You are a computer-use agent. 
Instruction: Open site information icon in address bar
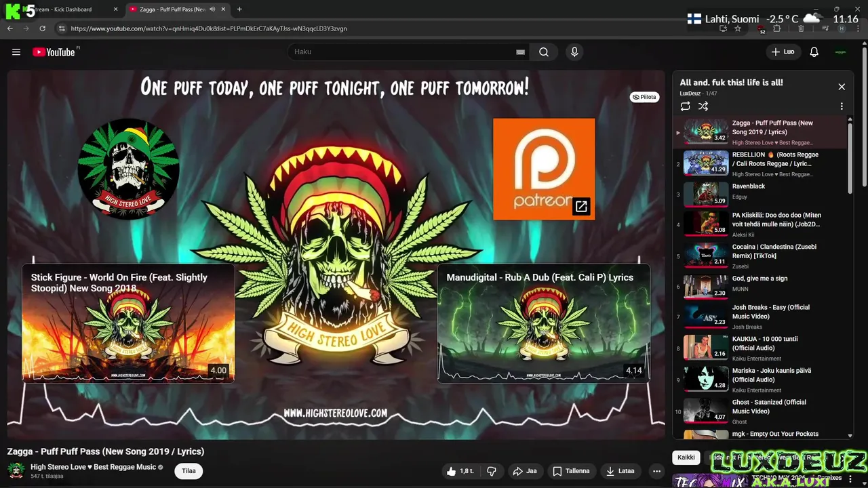62,28
